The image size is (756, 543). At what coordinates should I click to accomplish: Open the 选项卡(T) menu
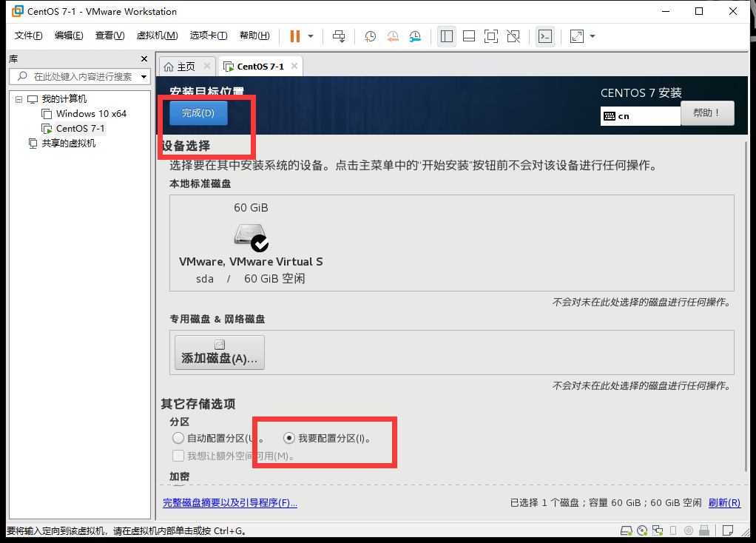click(x=209, y=36)
